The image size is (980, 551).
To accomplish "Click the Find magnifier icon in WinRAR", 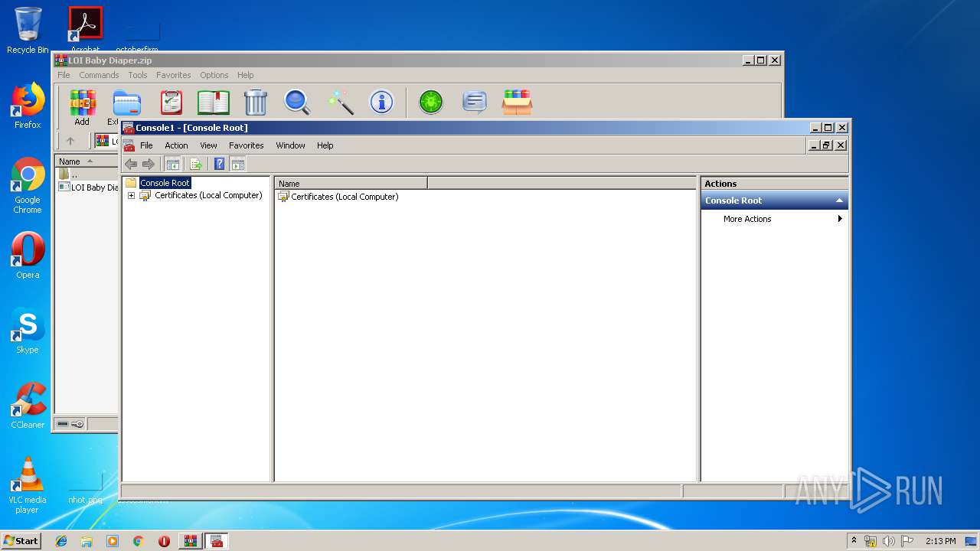I will coord(297,102).
